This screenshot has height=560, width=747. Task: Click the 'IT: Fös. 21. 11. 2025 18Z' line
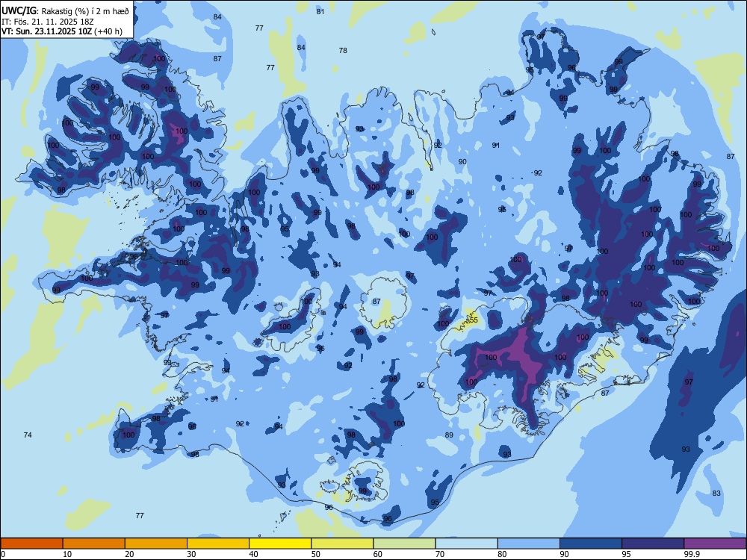pyautogui.click(x=48, y=22)
